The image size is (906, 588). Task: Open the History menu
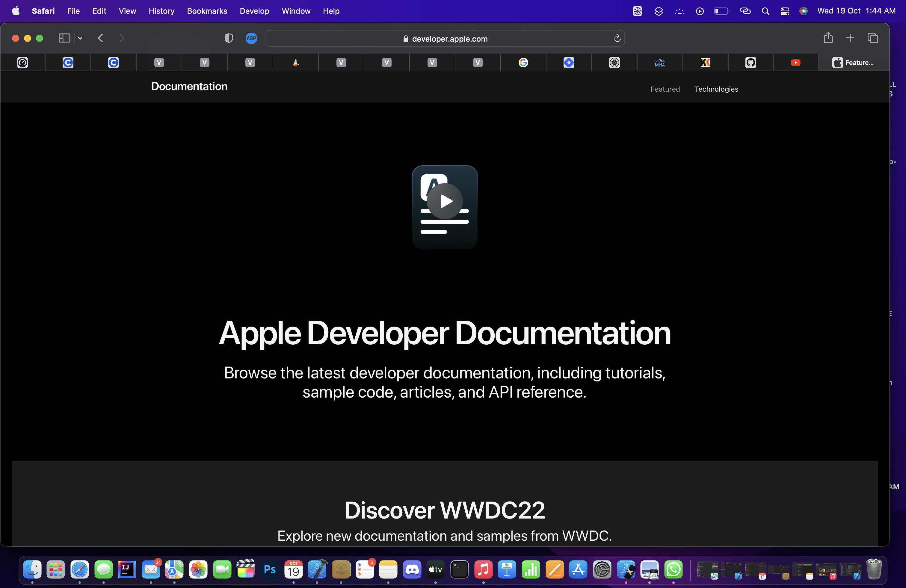coord(161,11)
